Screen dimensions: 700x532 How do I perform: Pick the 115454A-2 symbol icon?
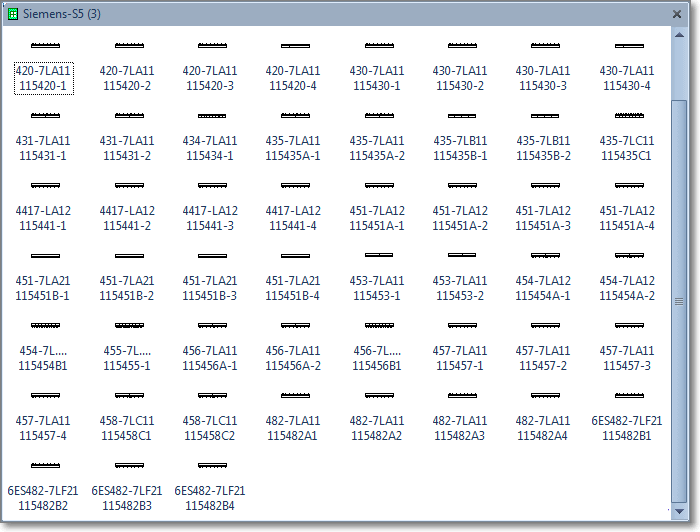click(629, 256)
